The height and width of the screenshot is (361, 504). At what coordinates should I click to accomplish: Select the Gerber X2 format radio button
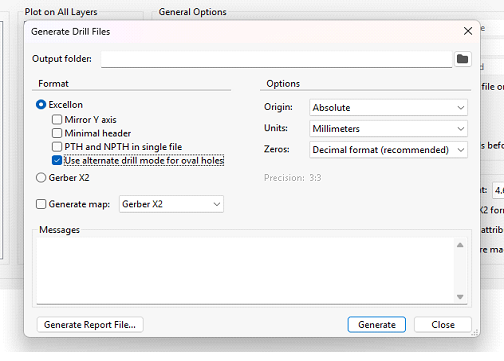click(41, 178)
